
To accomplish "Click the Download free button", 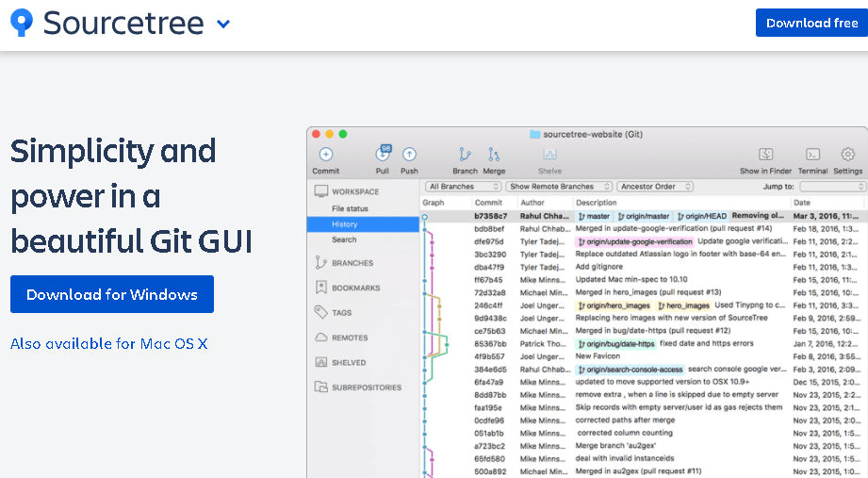I will (811, 23).
